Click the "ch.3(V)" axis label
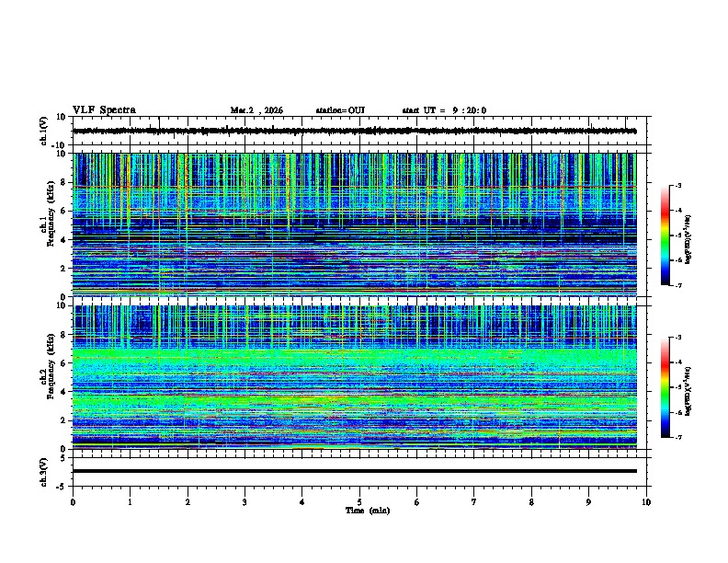Viewport: 728px width, 563px height. pos(44,472)
